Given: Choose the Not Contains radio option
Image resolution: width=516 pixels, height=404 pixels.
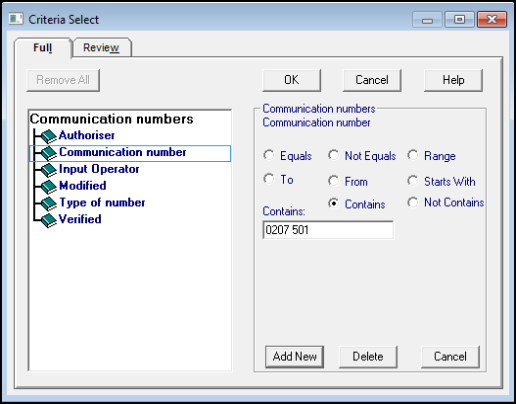Looking at the screenshot, I should [x=413, y=202].
